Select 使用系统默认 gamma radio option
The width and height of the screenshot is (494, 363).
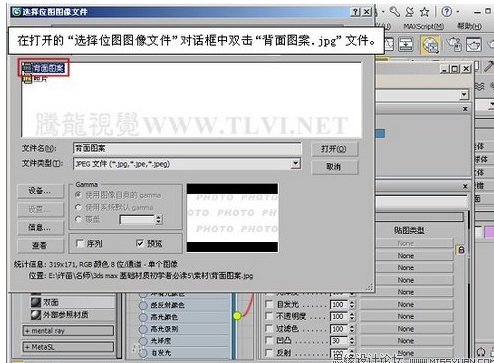(x=78, y=207)
